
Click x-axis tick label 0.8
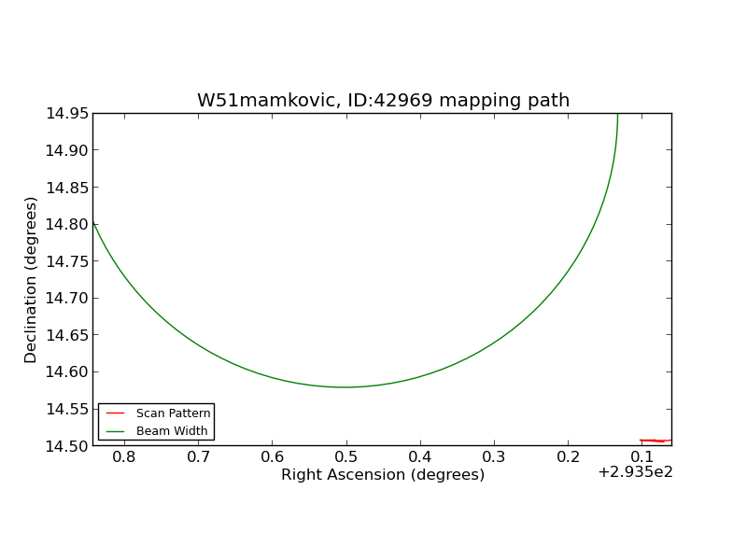point(124,457)
